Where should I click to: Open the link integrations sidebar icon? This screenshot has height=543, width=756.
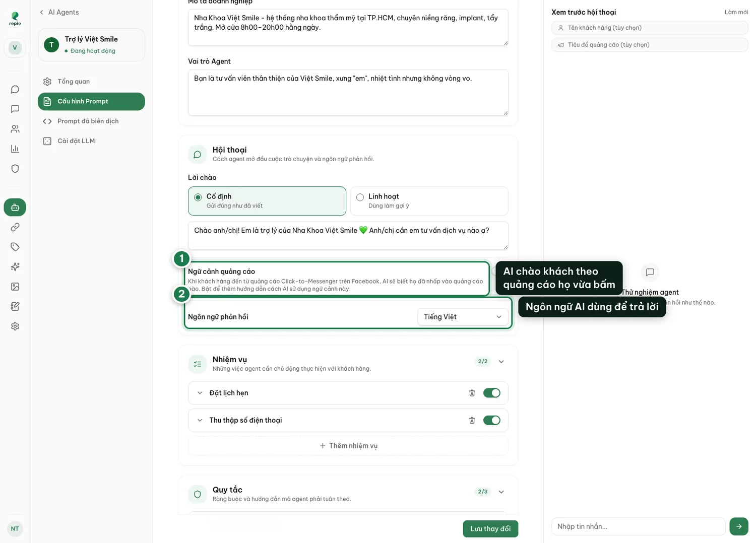[x=15, y=227]
